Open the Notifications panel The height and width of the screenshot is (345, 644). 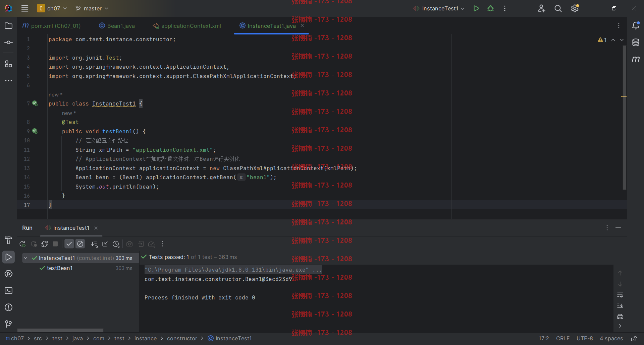(636, 25)
